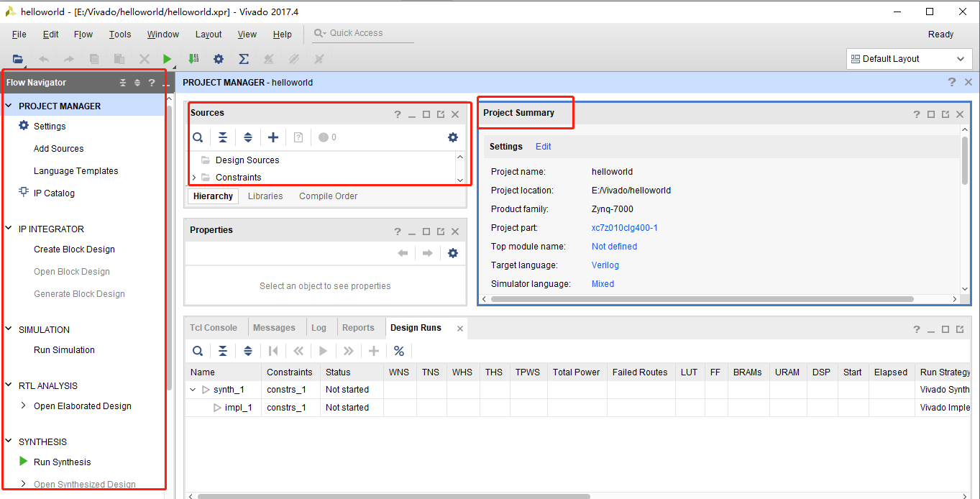The height and width of the screenshot is (499, 980).
Task: Expand the Constraints folder in Sources
Action: [x=194, y=178]
